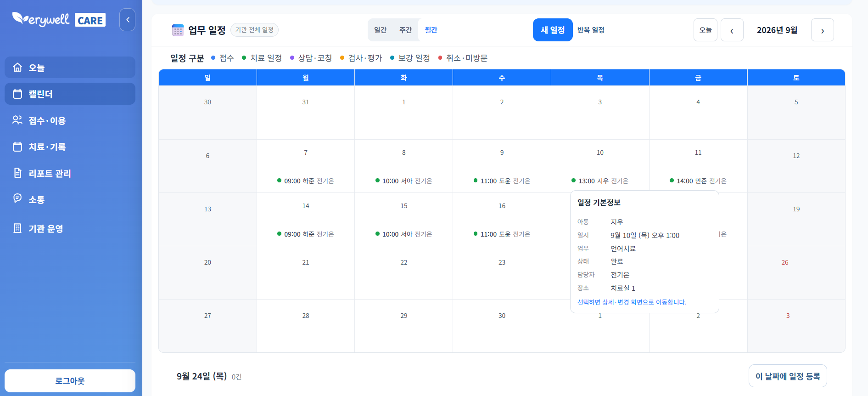Select the date 22 cell
Image resolution: width=868 pixels, height=396 pixels.
click(x=403, y=273)
